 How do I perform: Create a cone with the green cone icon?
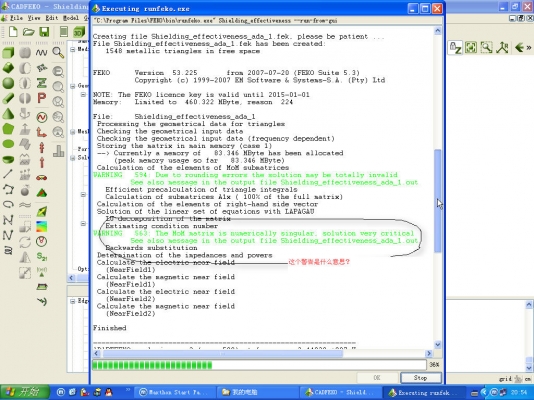8,114
